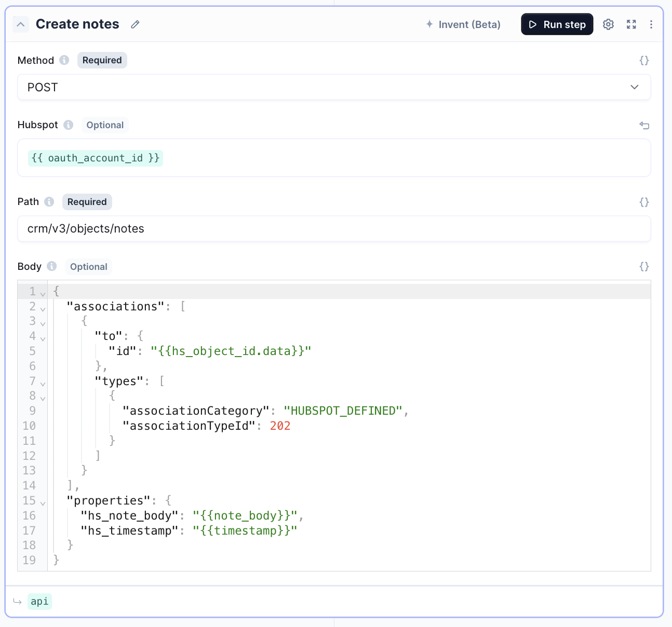Screen dimensions: 672x627
Task: Toggle expression mode for Body field
Action: click(644, 266)
